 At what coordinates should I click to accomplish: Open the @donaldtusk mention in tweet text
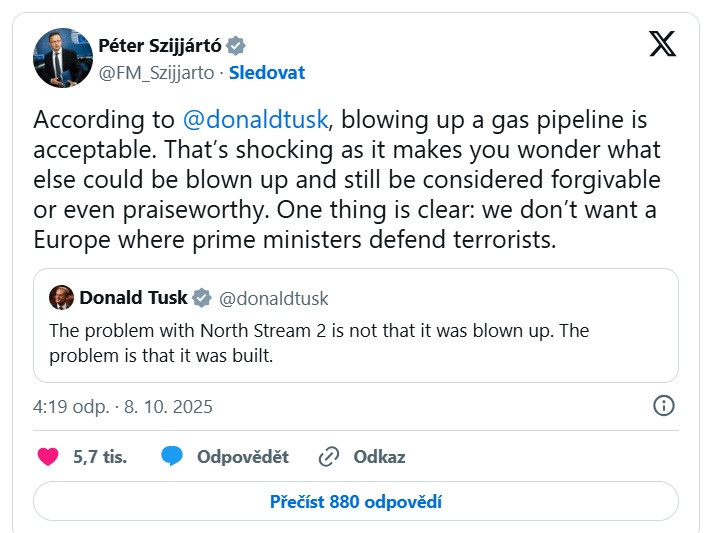pos(255,120)
